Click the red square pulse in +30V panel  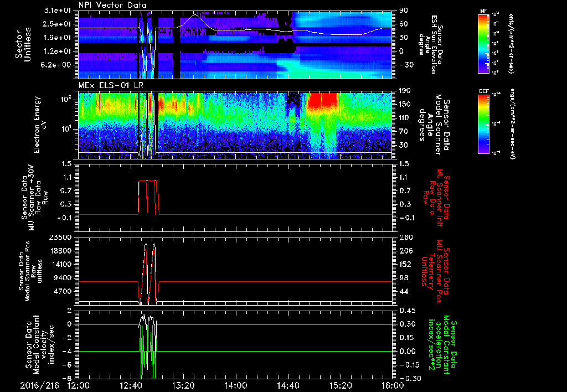pos(148,198)
